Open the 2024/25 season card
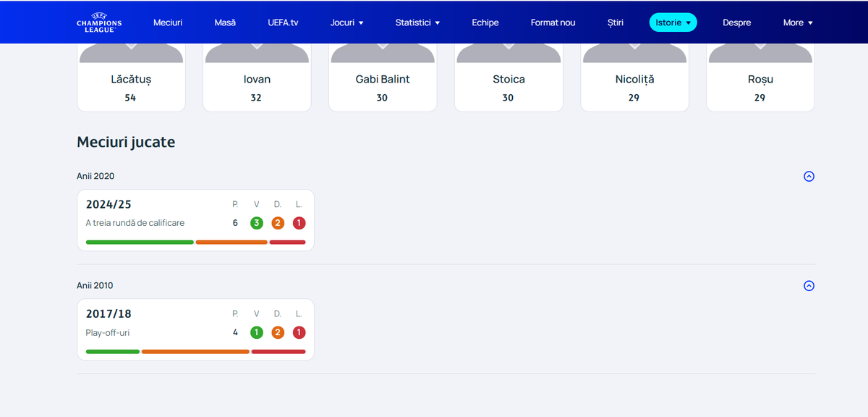The image size is (868, 417). pos(195,219)
